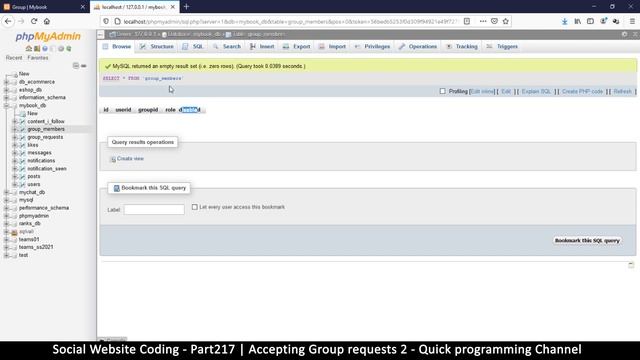
Task: Click the reload navigation panel green icon
Action: click(69, 49)
